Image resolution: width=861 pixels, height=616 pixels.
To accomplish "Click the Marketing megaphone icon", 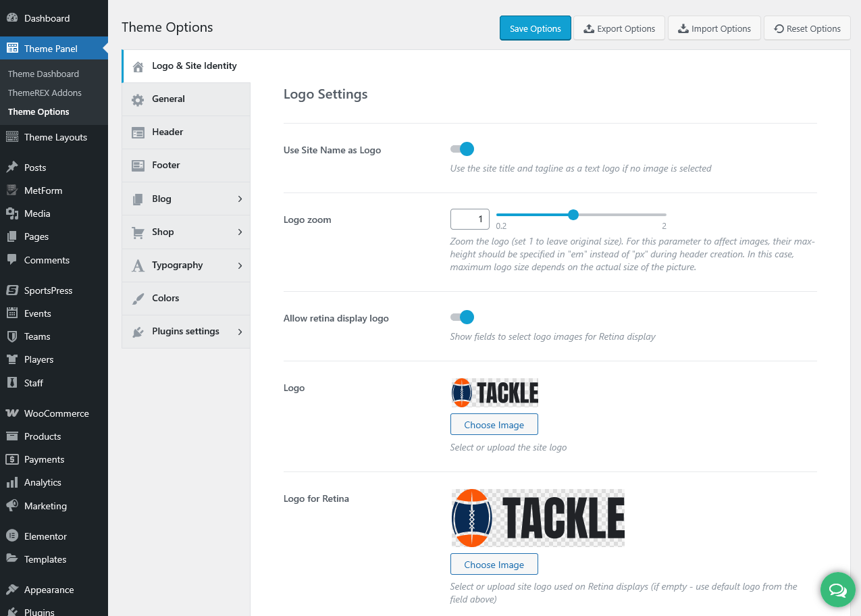I will click(x=12, y=506).
